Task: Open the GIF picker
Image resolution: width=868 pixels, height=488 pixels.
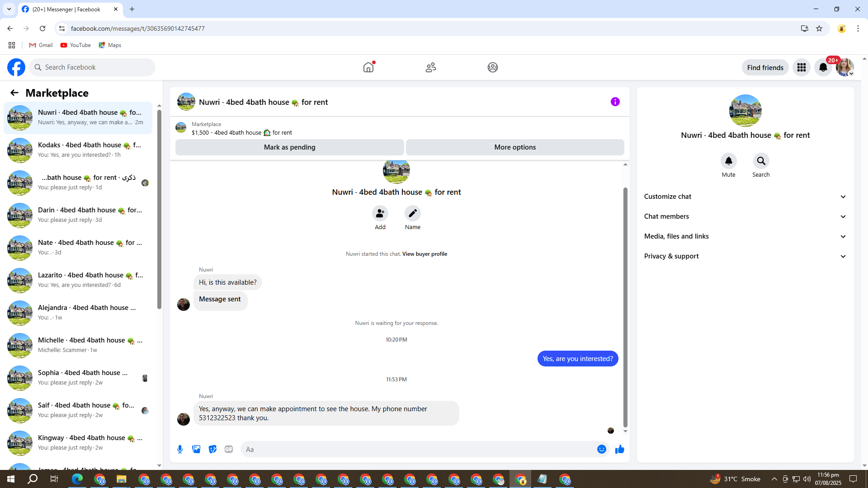Action: click(229, 449)
